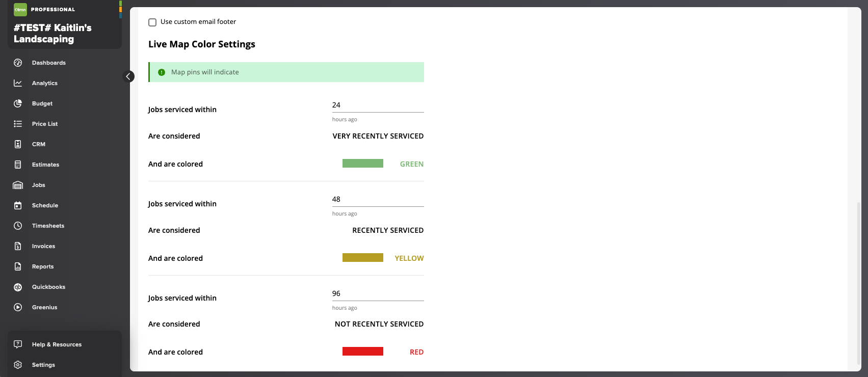Viewport: 868px width, 377px height.
Task: Click the RED color label
Action: click(417, 352)
